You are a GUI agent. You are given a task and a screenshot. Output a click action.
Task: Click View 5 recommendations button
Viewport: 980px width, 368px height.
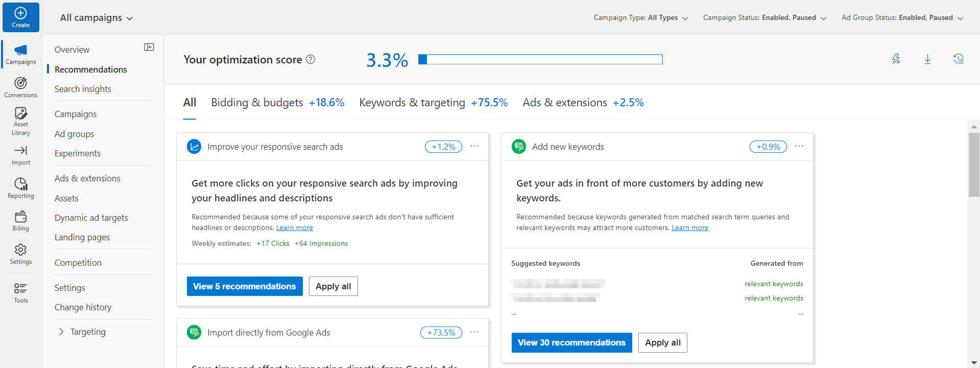click(245, 286)
